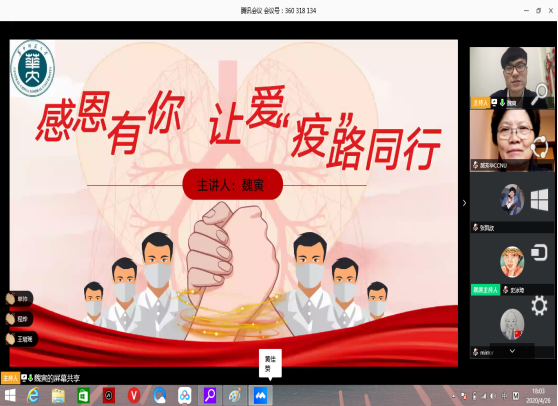This screenshot has height=406, width=558.
Task: Open the Baidu Netdisk taskbar icon
Action: [x=185, y=395]
